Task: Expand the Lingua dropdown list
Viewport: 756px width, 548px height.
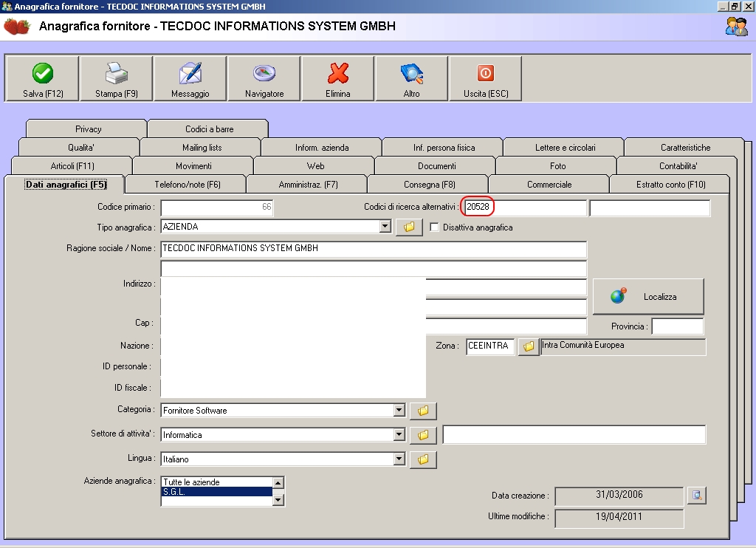Action: pyautogui.click(x=399, y=459)
